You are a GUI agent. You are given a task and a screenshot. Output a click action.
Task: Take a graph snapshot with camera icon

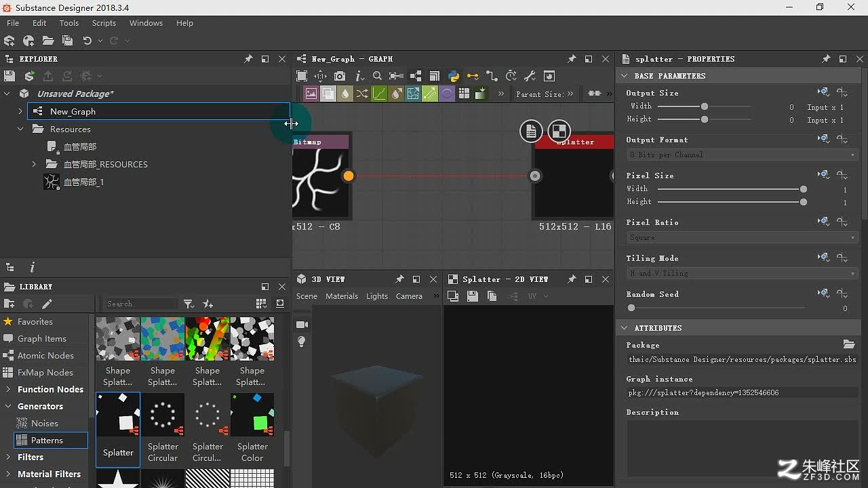340,76
